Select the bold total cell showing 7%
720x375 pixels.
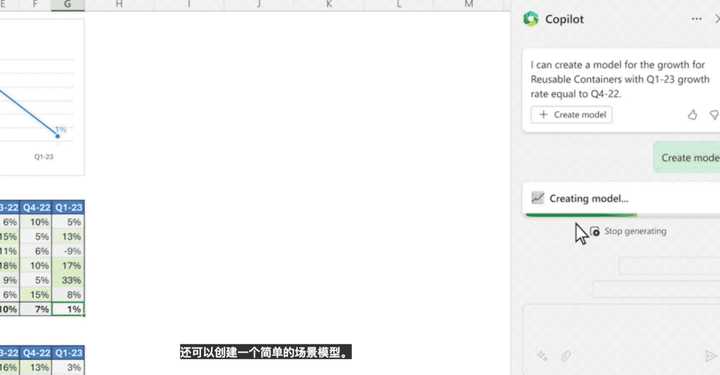[x=36, y=309]
